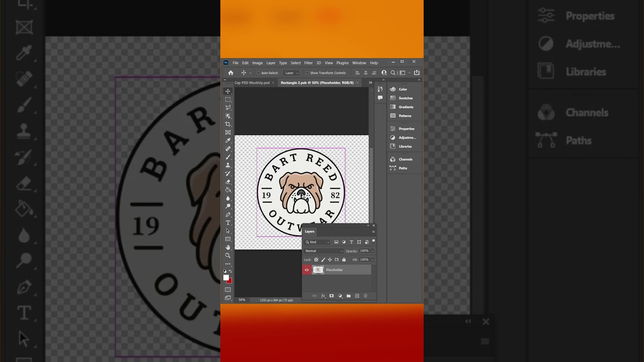The height and width of the screenshot is (362, 644).
Task: Toggle lock image pixels brush icon
Action: tap(323, 260)
